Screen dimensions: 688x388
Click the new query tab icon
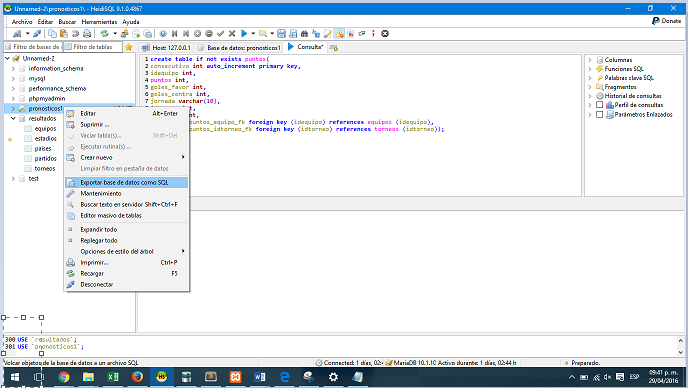point(333,47)
